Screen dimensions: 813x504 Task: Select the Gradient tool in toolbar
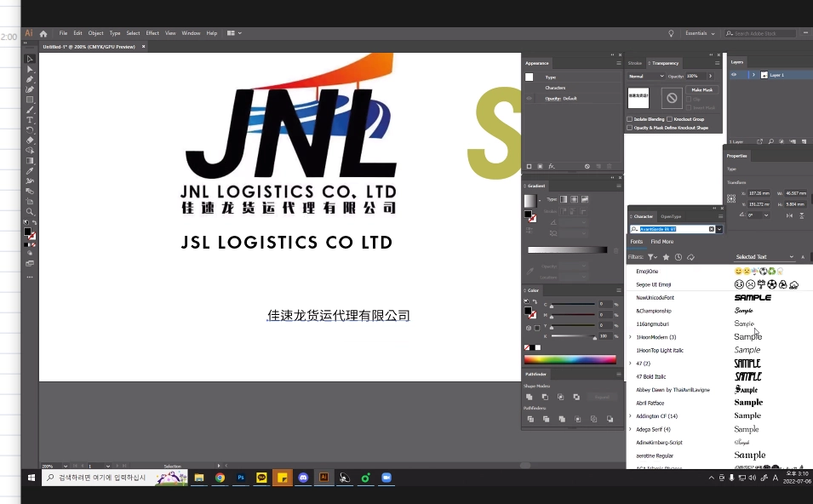coord(30,161)
